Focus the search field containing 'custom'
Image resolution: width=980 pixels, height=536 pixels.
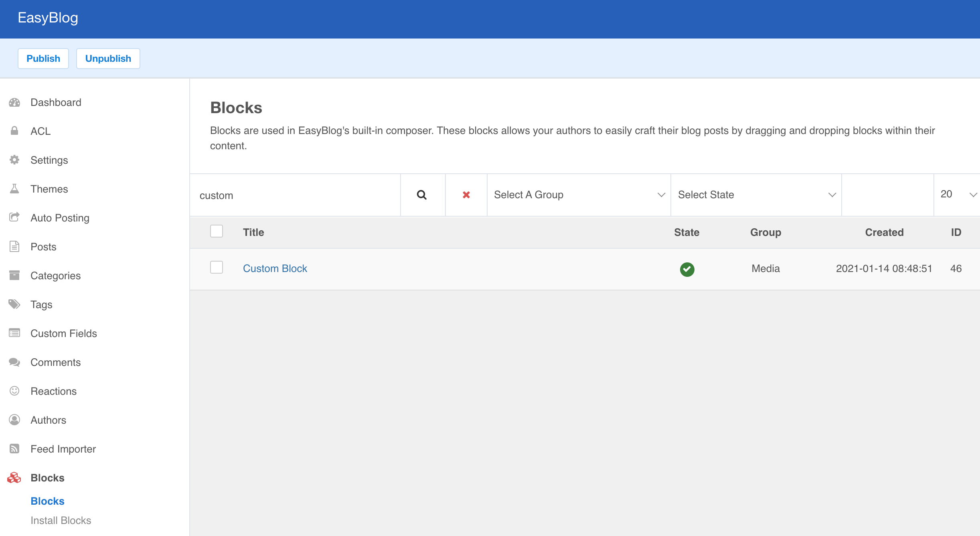coord(295,195)
